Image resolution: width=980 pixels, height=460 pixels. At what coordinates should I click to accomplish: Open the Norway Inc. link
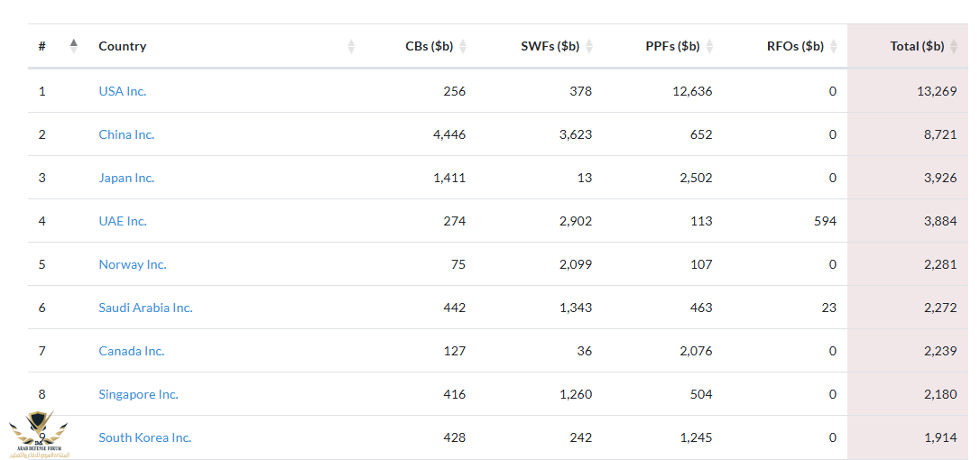[x=133, y=264]
